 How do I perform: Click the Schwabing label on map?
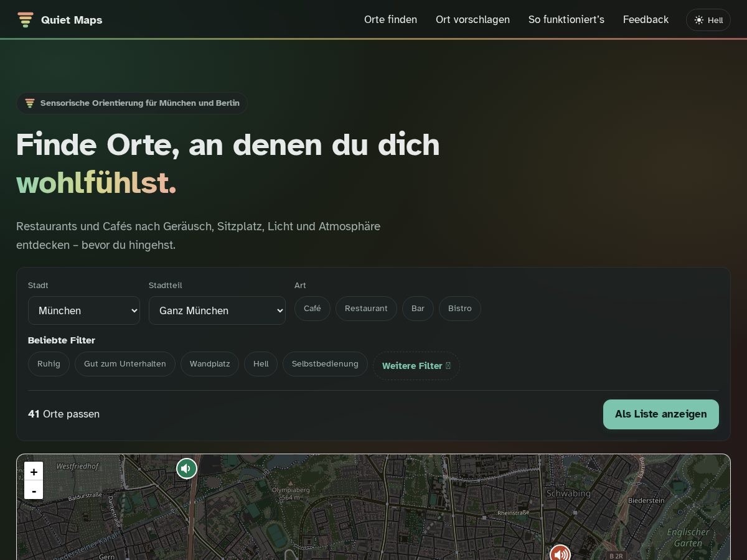[x=568, y=493]
